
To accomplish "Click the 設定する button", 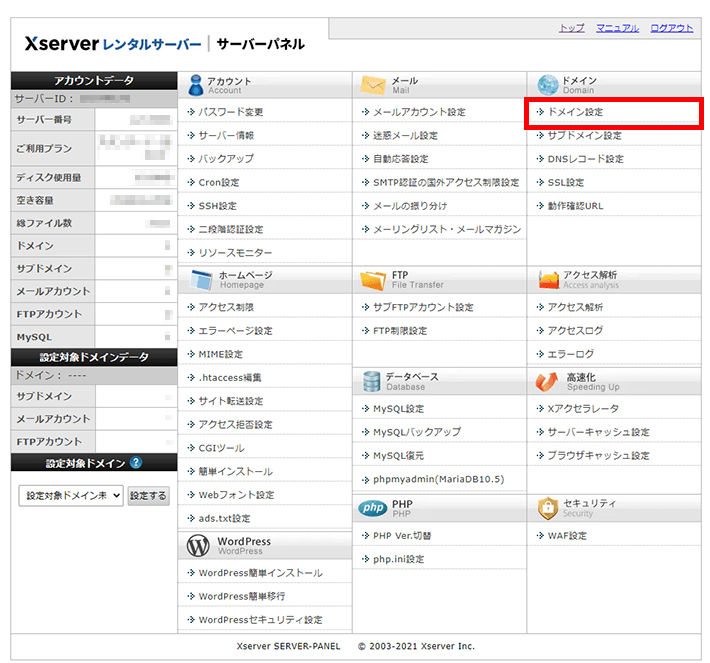I will coord(149,496).
